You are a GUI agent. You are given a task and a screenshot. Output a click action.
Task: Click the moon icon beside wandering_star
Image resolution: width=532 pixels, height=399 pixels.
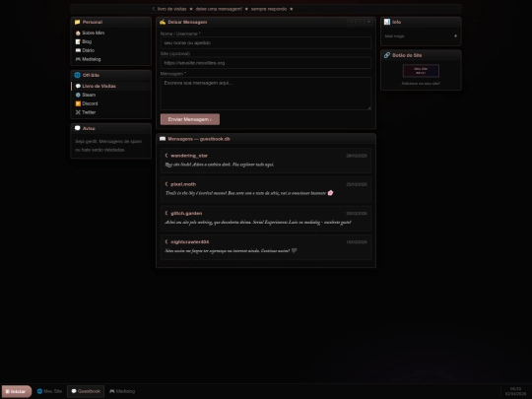tap(166, 156)
